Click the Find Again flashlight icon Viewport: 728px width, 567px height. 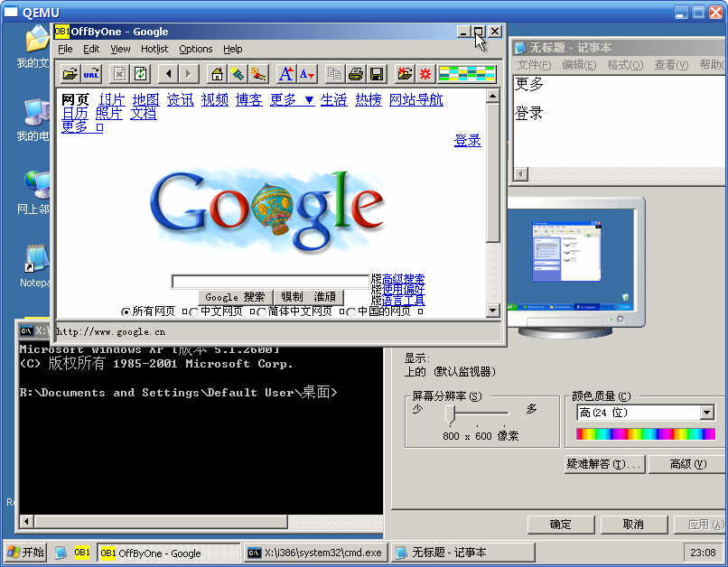pyautogui.click(x=258, y=74)
